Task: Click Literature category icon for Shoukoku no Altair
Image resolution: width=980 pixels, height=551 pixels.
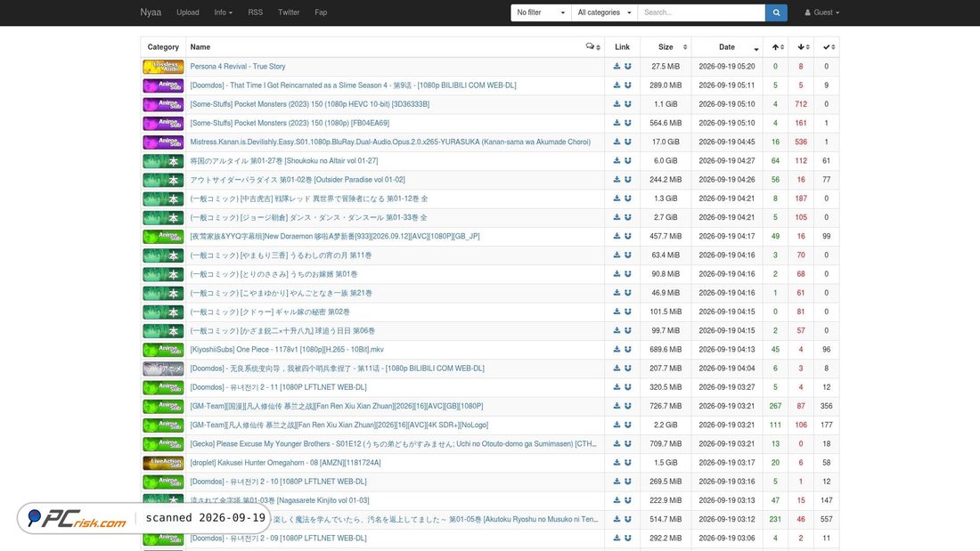Action: coord(163,160)
